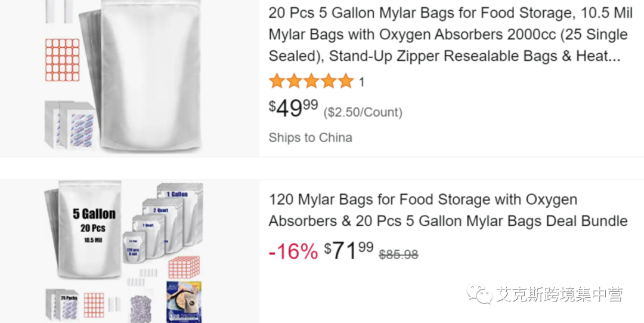The height and width of the screenshot is (323, 644).
Task: Click the $2.50/Count unit price text
Action: pos(363,112)
